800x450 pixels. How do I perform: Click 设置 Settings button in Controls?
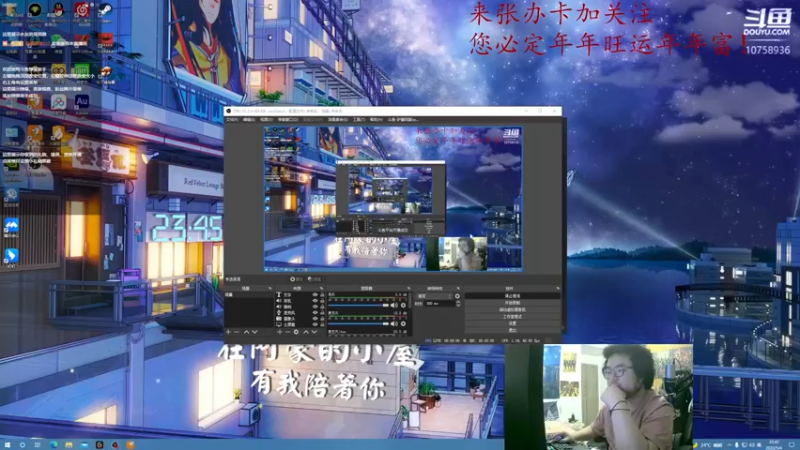coord(512,323)
